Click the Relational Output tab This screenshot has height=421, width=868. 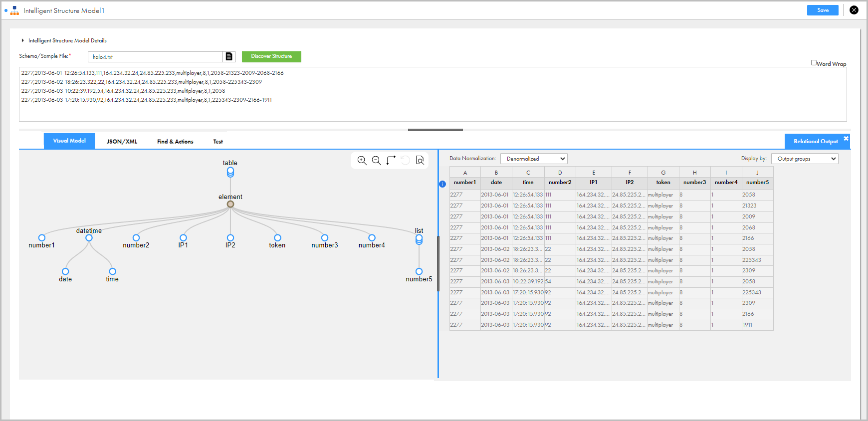tap(816, 141)
